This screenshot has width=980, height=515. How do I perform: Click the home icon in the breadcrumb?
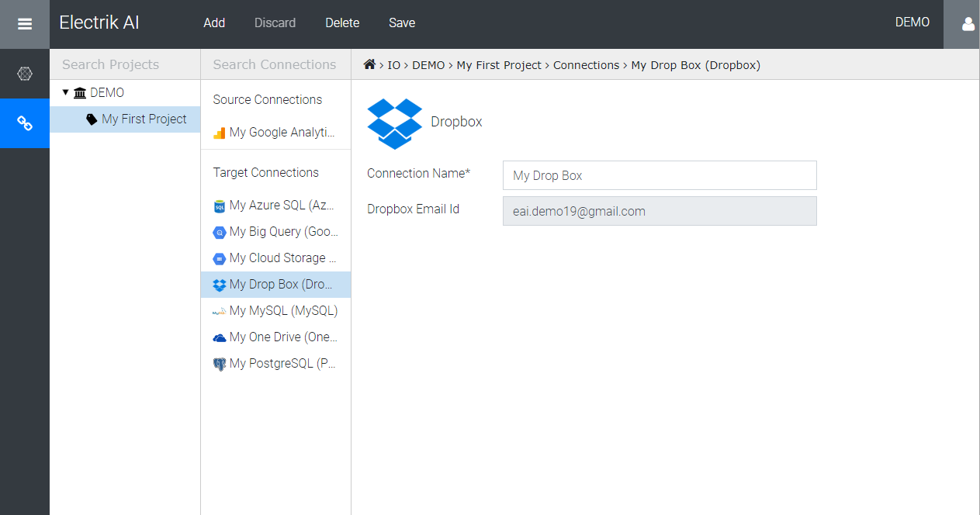pyautogui.click(x=370, y=64)
